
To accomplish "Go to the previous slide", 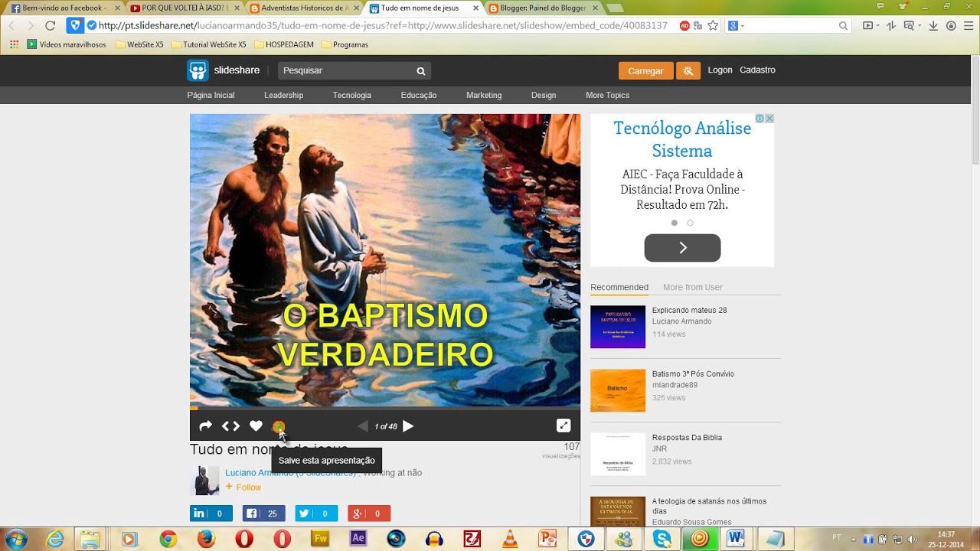I will tap(363, 426).
